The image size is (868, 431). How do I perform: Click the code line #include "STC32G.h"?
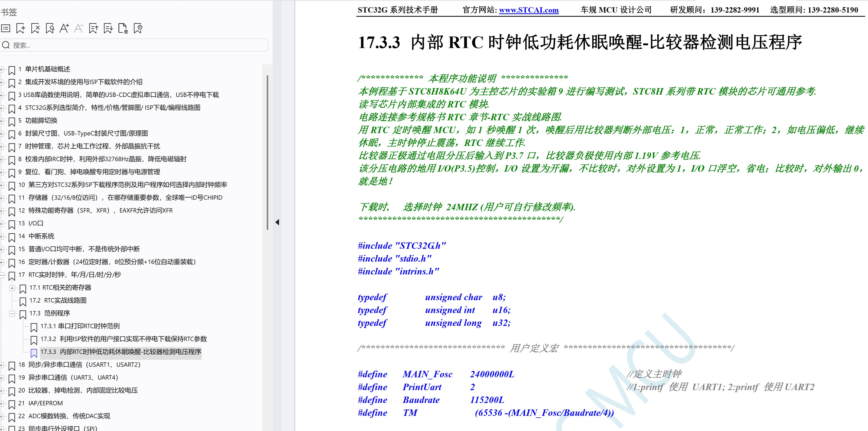click(x=402, y=246)
